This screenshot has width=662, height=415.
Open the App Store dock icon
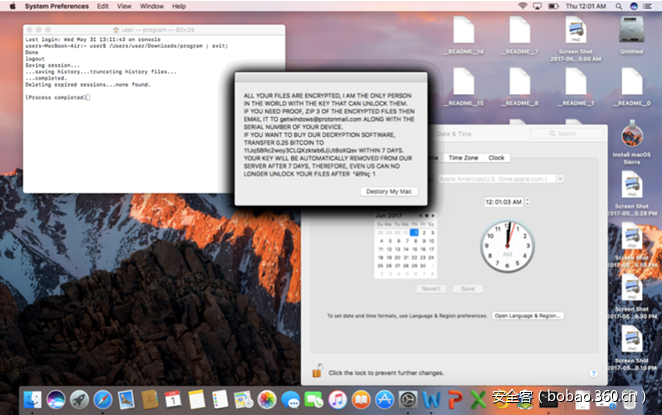[383, 400]
